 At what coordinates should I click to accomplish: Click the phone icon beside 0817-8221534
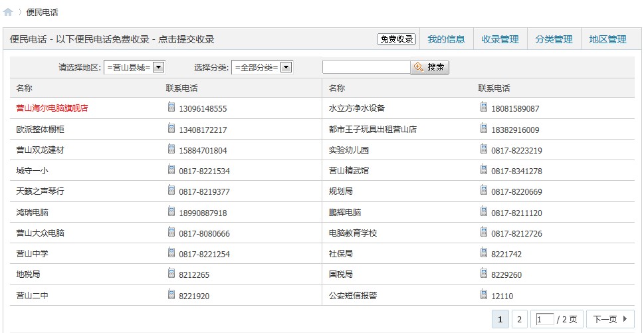point(171,169)
